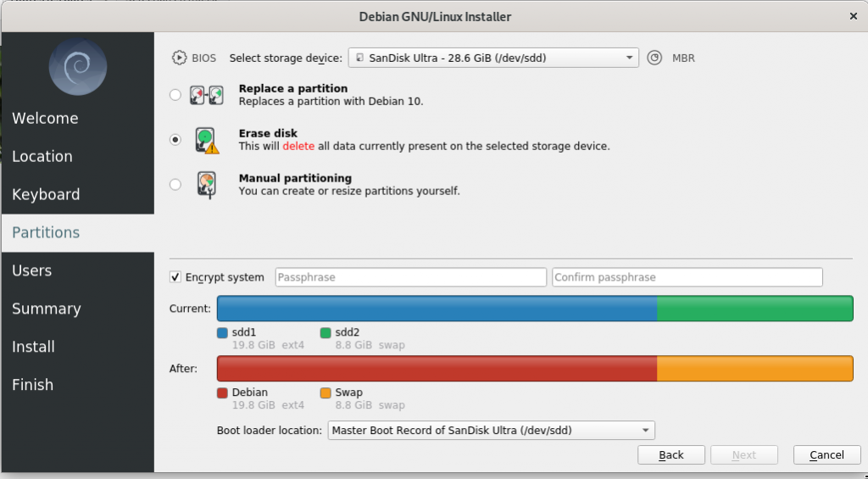
Task: Close the installer window
Action: 853,17
